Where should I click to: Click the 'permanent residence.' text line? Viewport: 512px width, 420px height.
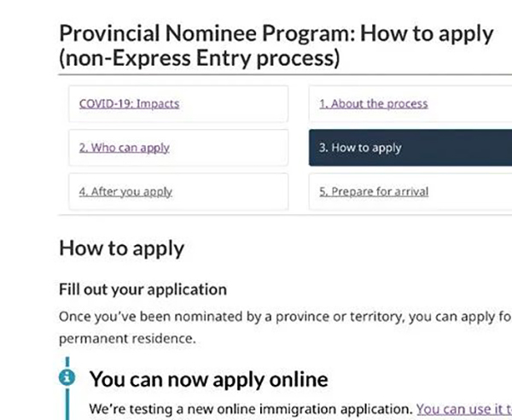coord(127,339)
